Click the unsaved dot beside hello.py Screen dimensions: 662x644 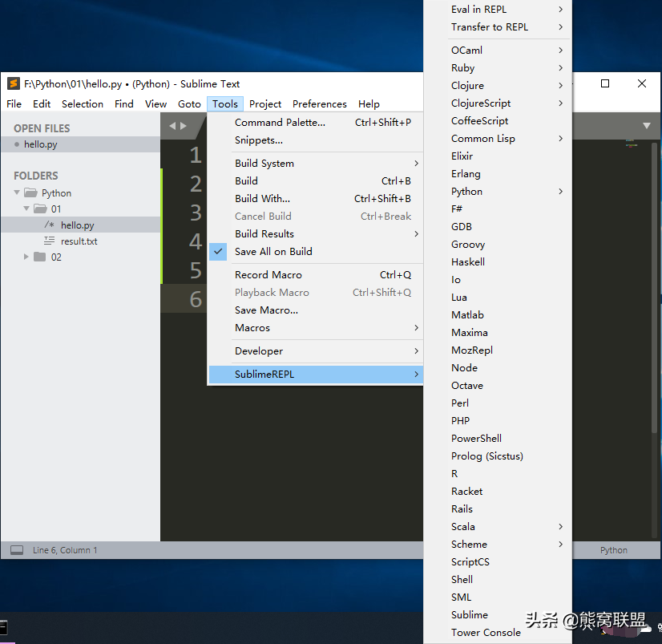[17, 144]
